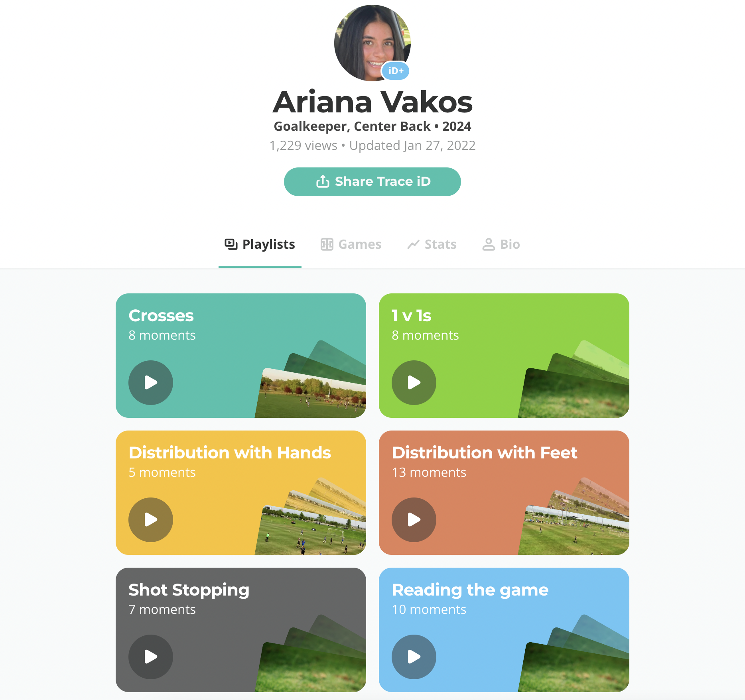Open the 1 v 1s video thumbnail

(574, 393)
